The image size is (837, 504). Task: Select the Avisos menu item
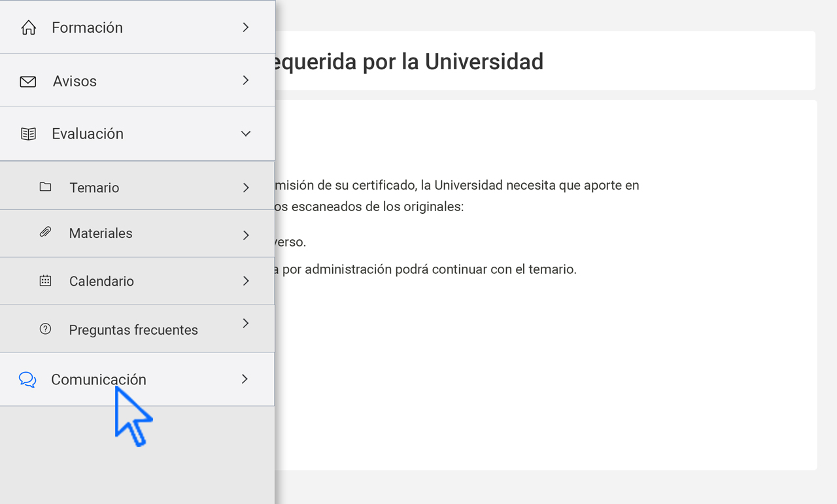pos(137,80)
